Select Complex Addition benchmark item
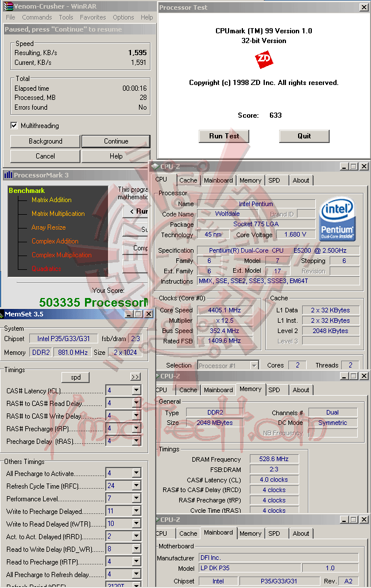 point(55,241)
